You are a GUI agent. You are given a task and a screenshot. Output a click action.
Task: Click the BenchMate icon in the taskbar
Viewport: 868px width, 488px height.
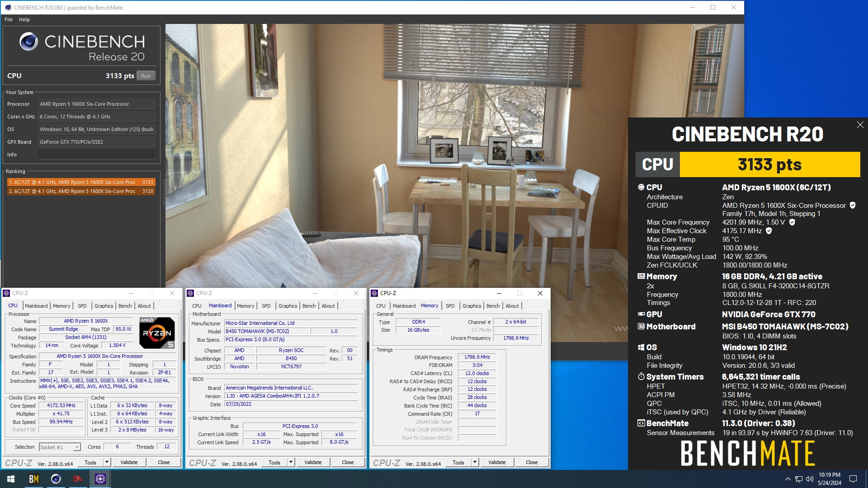(33, 479)
